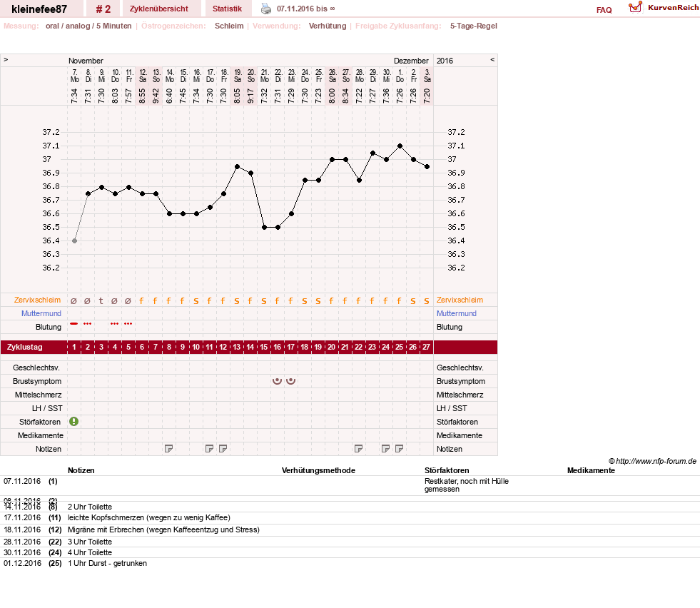The width and height of the screenshot is (700, 608).
Task: Click the gray temperature point at 36.4
Action: click(74, 240)
